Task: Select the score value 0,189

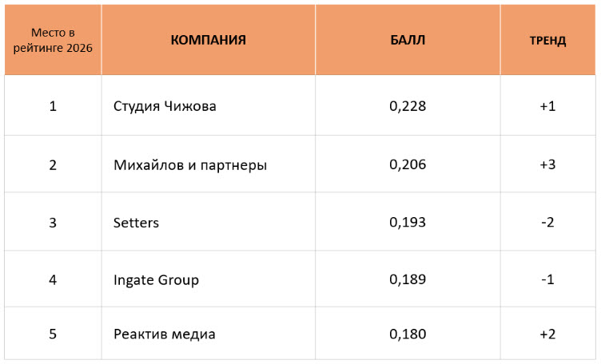Action: 408,279
